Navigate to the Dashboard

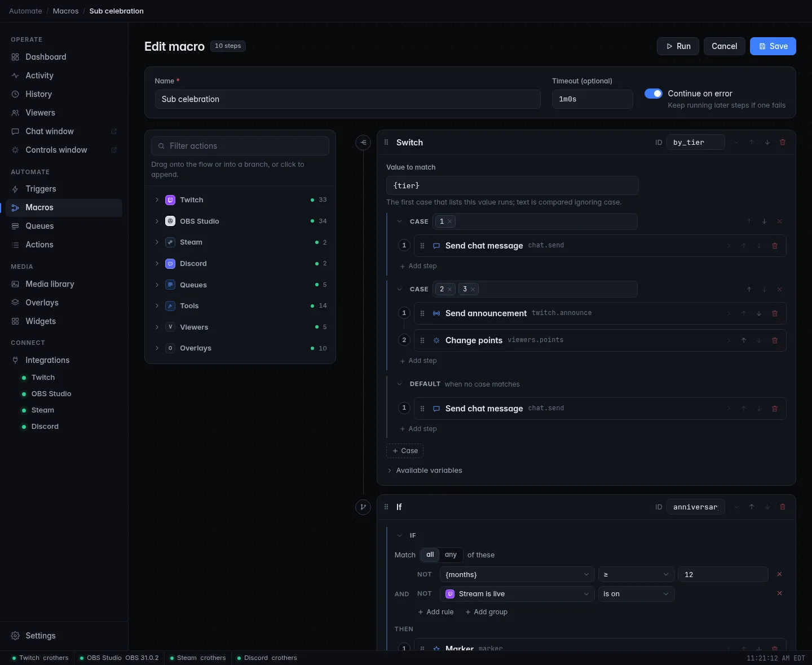coord(64,57)
